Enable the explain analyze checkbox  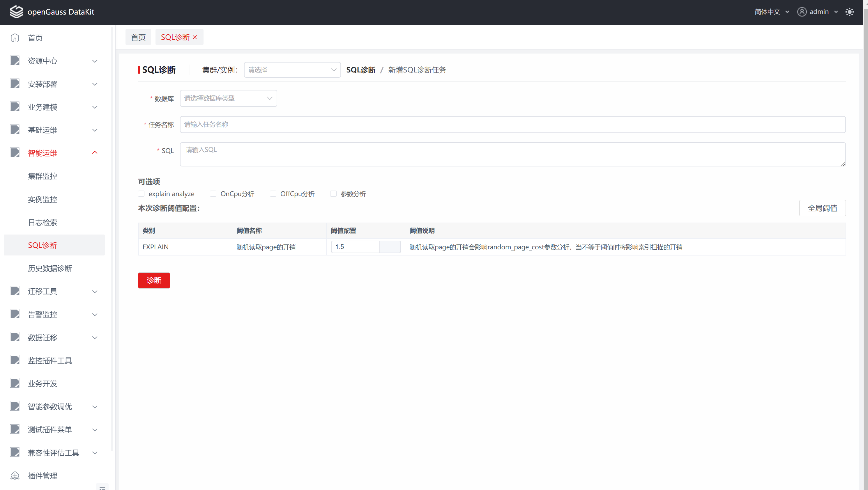tap(141, 193)
